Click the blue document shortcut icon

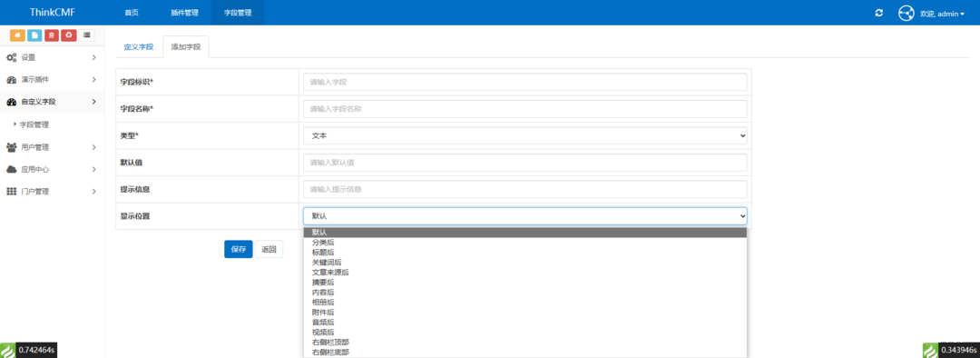coord(34,35)
